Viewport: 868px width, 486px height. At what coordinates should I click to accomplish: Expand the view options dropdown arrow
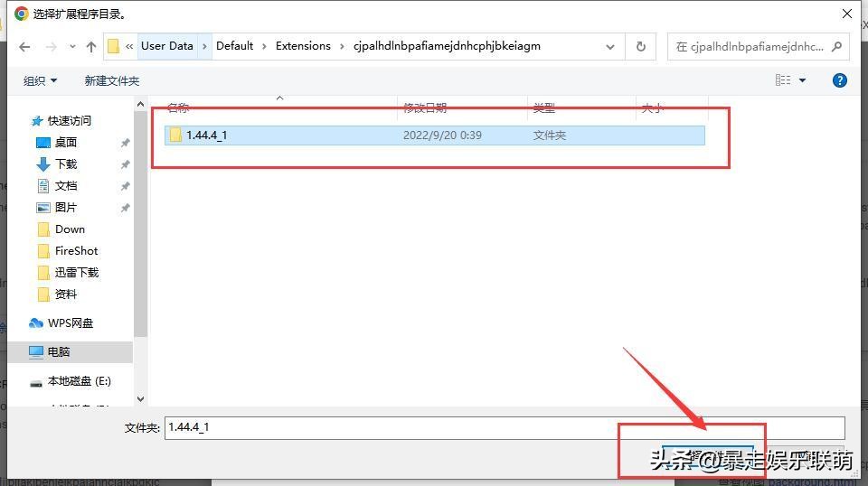click(802, 80)
